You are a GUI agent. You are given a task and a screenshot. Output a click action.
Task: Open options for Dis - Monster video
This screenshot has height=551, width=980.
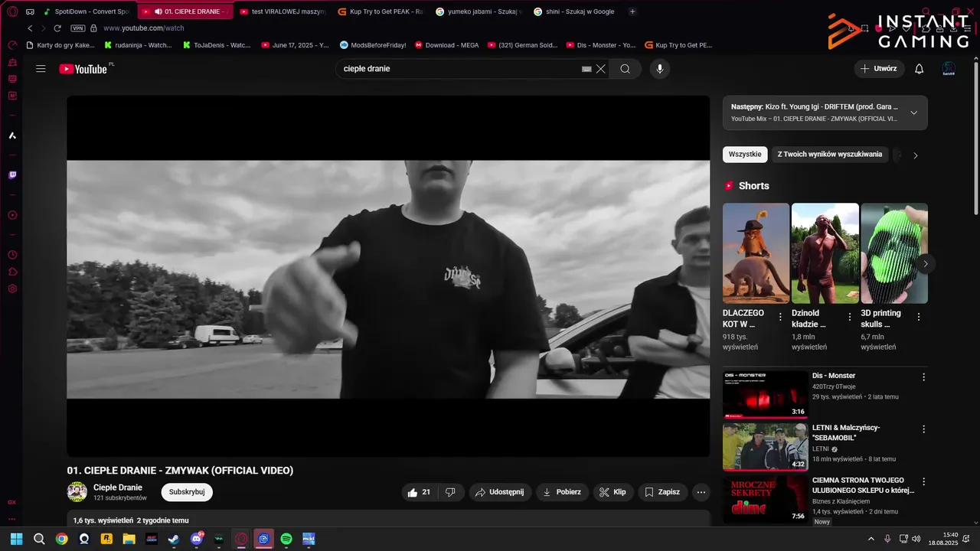923,377
